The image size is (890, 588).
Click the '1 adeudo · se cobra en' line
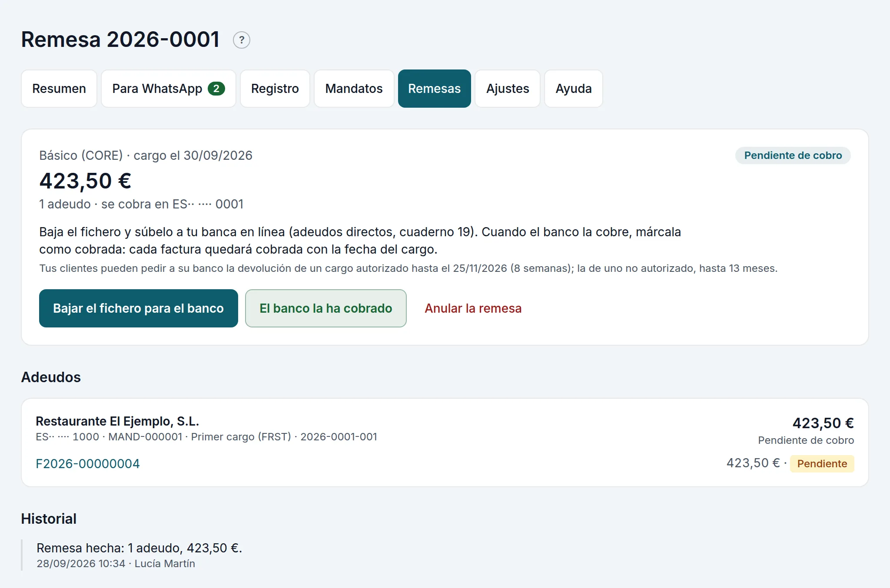coord(141,204)
